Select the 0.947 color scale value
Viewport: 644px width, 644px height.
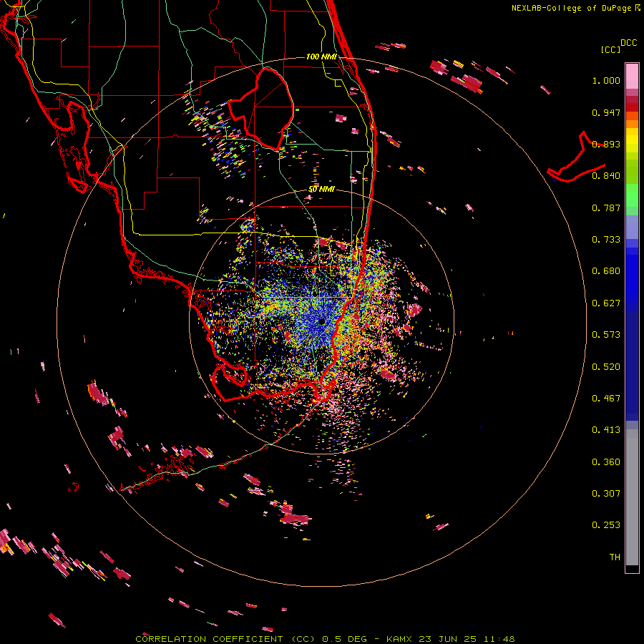[606, 112]
